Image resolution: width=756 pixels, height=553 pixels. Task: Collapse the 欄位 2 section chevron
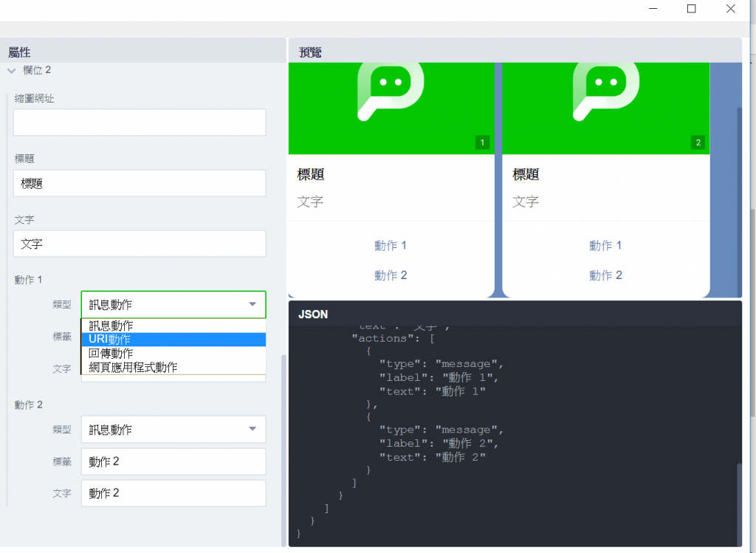12,71
